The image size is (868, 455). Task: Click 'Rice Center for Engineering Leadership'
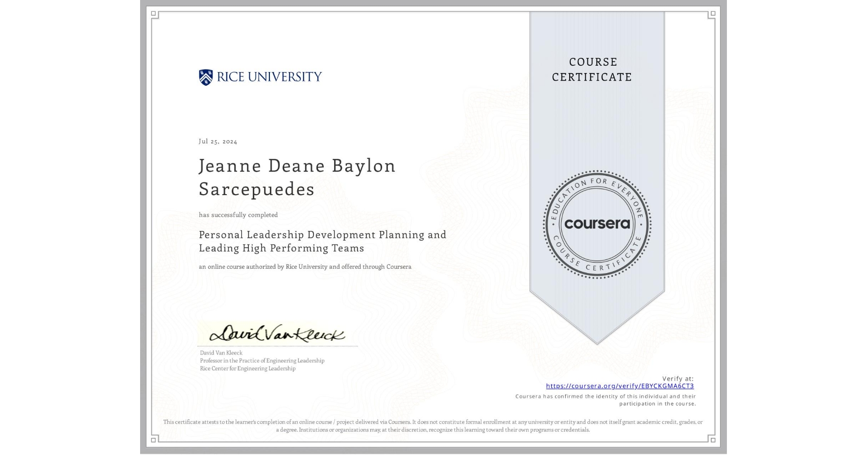pyautogui.click(x=247, y=368)
